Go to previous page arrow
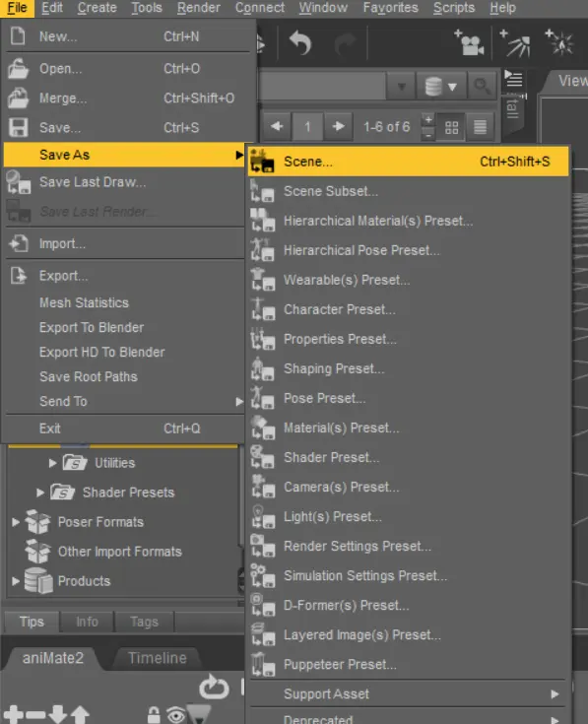Viewport: 588px width, 724px height. [277, 126]
